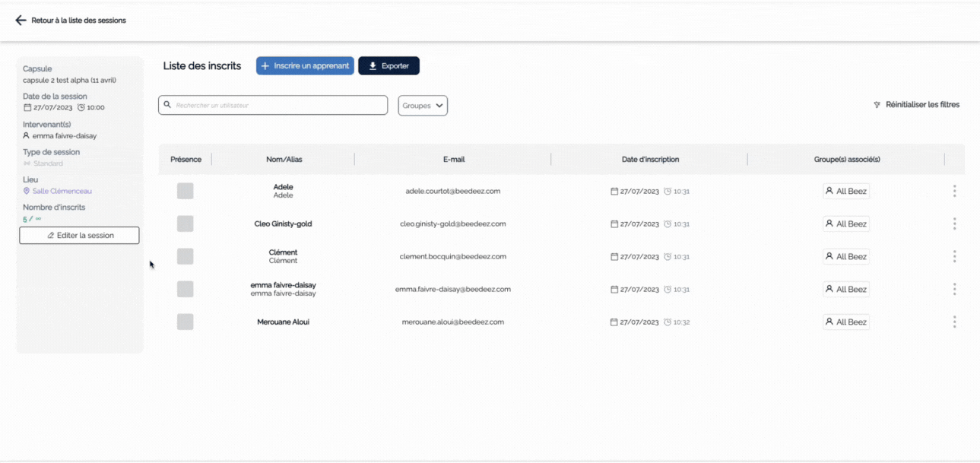This screenshot has height=463, width=980.
Task: Open the three-dot menu for Cleo Ginisty-gold
Action: point(954,224)
